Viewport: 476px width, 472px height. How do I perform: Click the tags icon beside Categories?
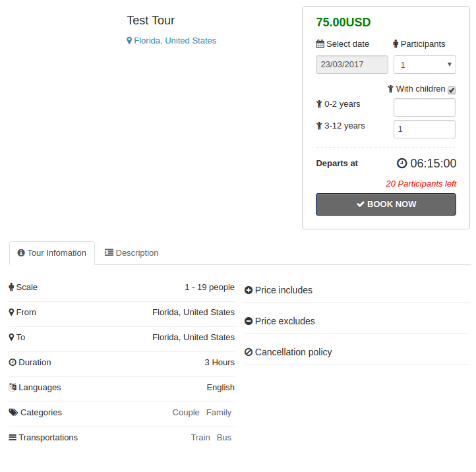coord(13,413)
